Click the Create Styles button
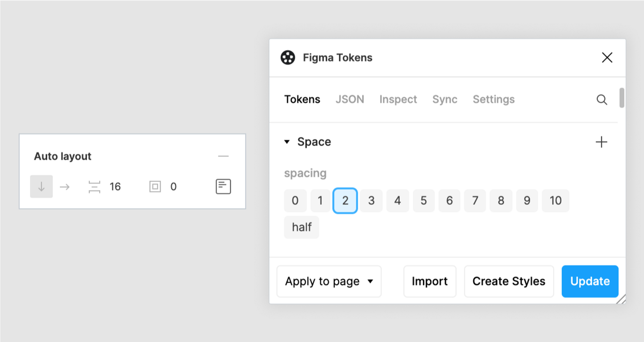 (x=509, y=281)
